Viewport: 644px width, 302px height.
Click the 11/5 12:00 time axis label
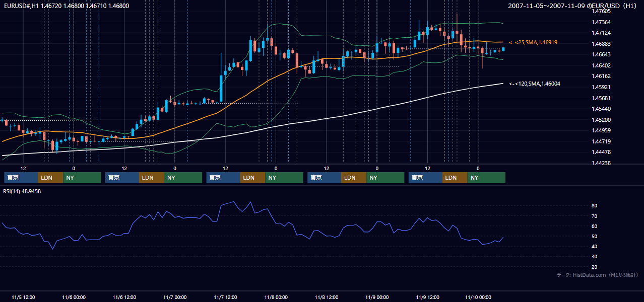coord(23,297)
